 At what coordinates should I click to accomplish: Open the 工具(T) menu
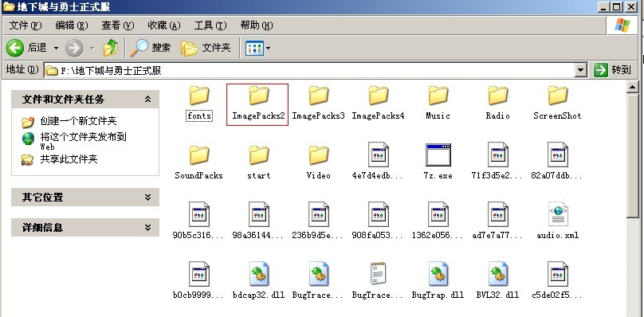tap(210, 25)
